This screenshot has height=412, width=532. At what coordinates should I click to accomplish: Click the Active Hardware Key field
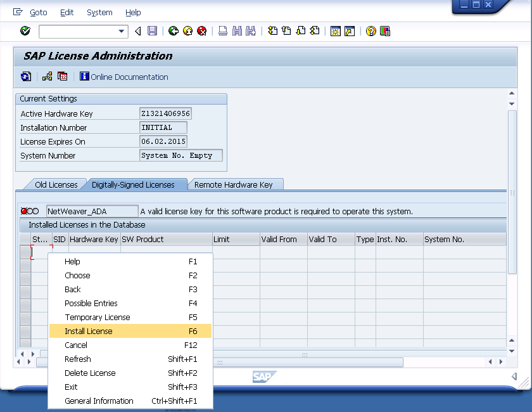(165, 113)
